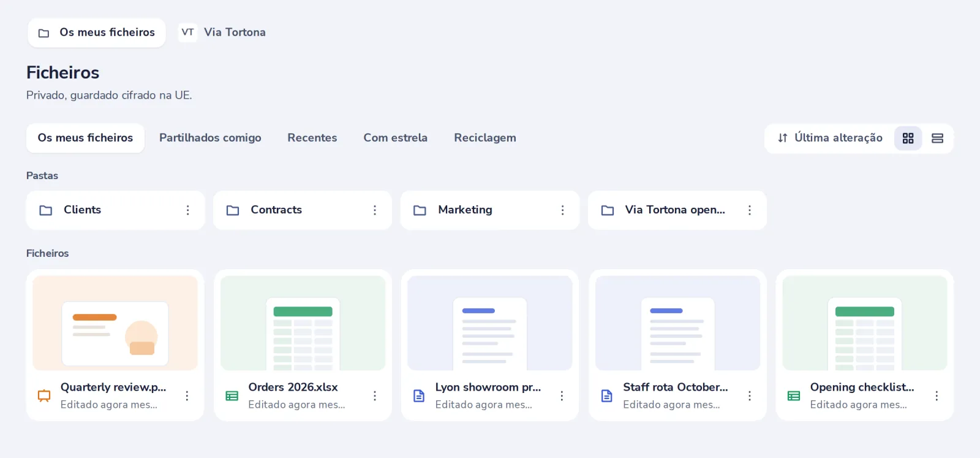The image size is (980, 458).
Task: Click the Staff rota October... file name
Action: coord(676,387)
